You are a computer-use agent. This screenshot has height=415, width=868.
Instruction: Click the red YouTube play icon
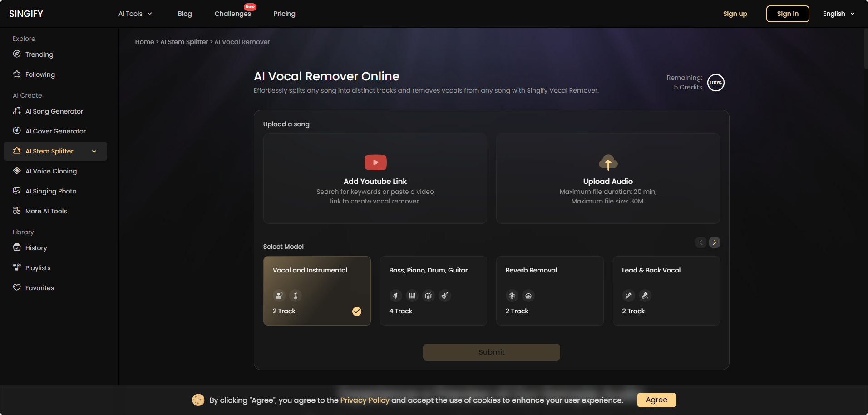pos(375,163)
